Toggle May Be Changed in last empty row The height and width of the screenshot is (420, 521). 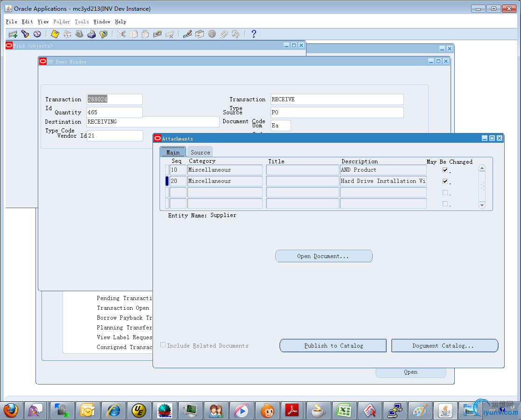coord(445,204)
